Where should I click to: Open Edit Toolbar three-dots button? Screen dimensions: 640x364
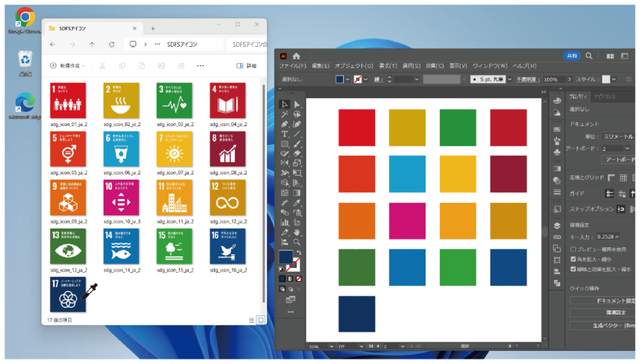click(x=291, y=312)
